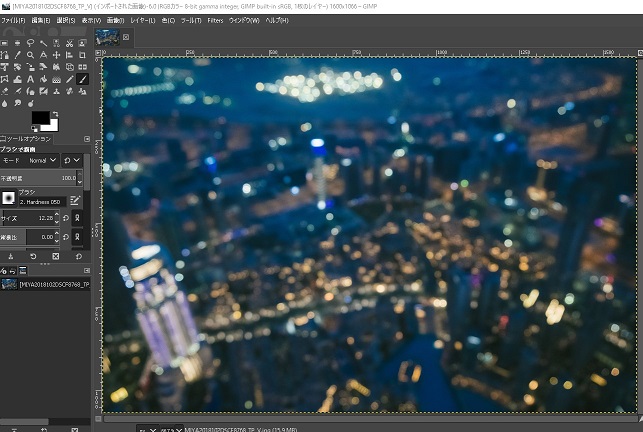Open the tool options panel menu button

[x=87, y=138]
